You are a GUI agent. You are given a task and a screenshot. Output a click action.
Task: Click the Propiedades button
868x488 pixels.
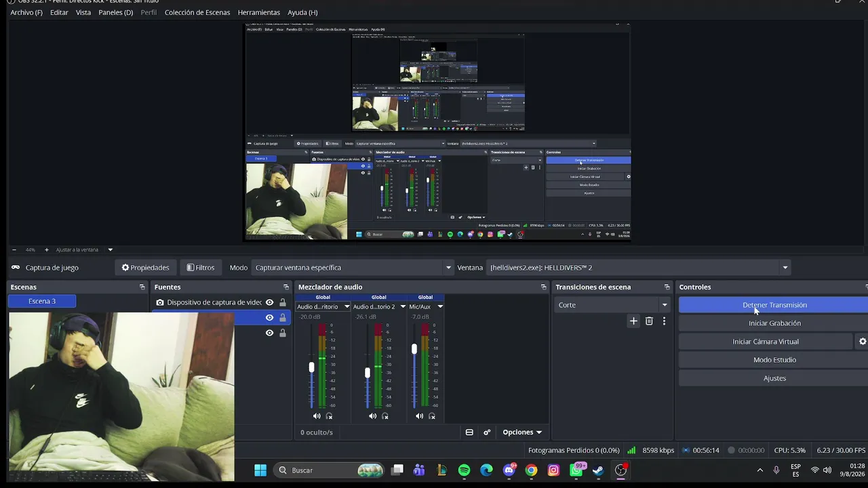coord(145,268)
